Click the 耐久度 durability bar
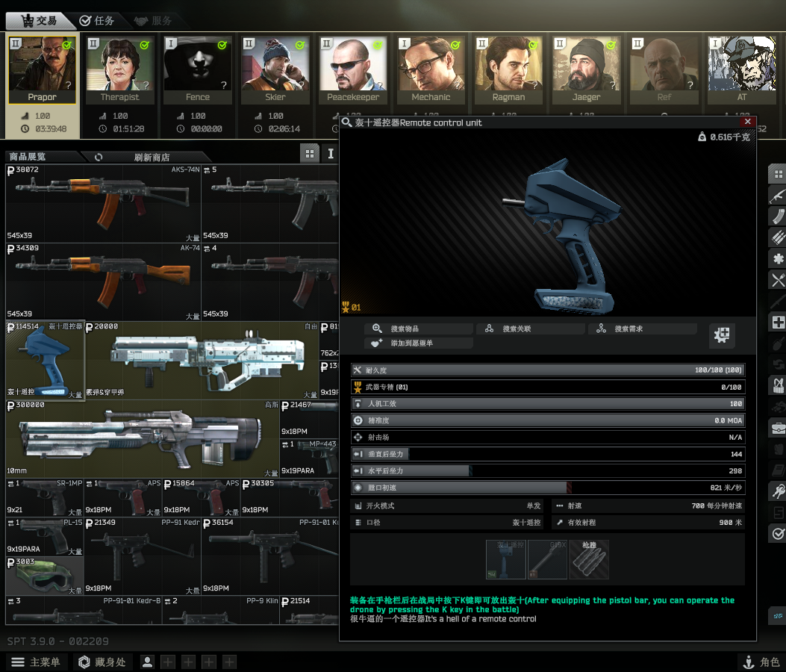 pos(548,370)
